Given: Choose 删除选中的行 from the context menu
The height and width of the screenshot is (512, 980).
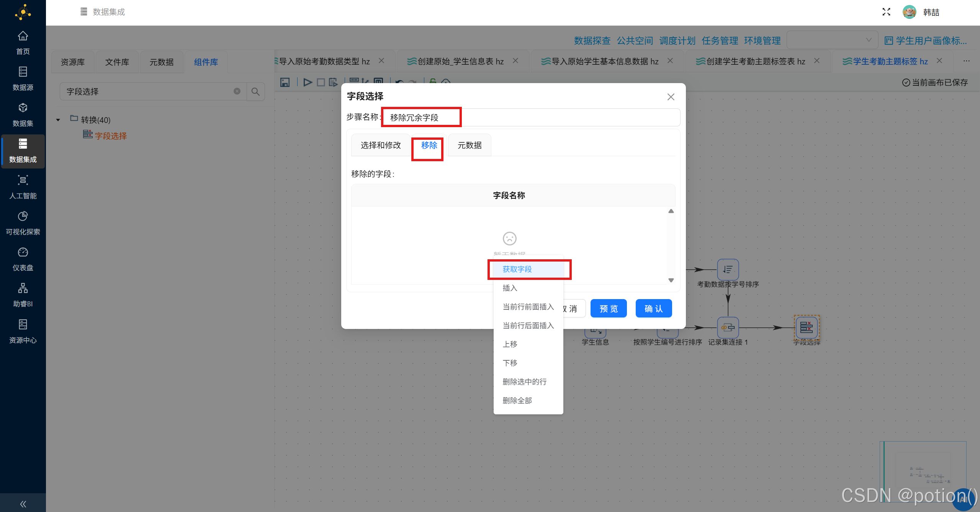Looking at the screenshot, I should pos(528,382).
